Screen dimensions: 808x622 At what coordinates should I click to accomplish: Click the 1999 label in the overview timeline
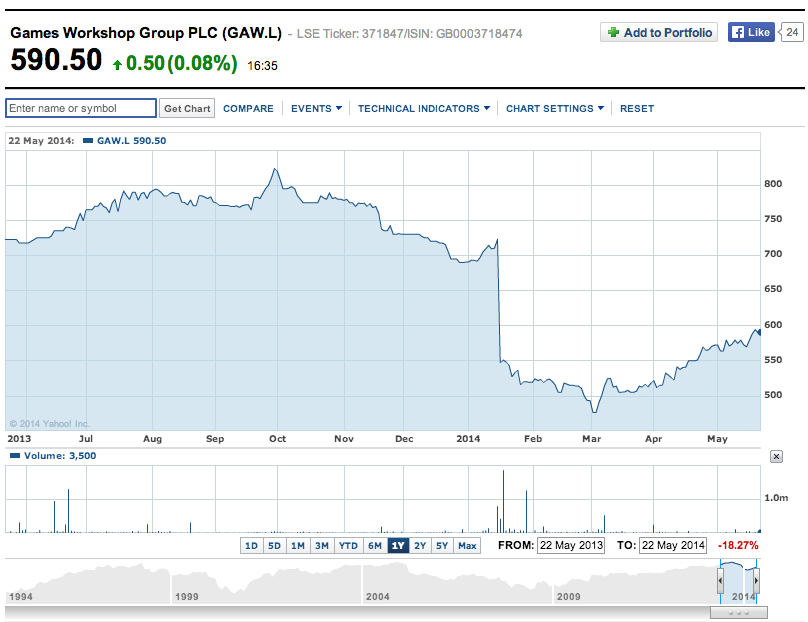187,596
